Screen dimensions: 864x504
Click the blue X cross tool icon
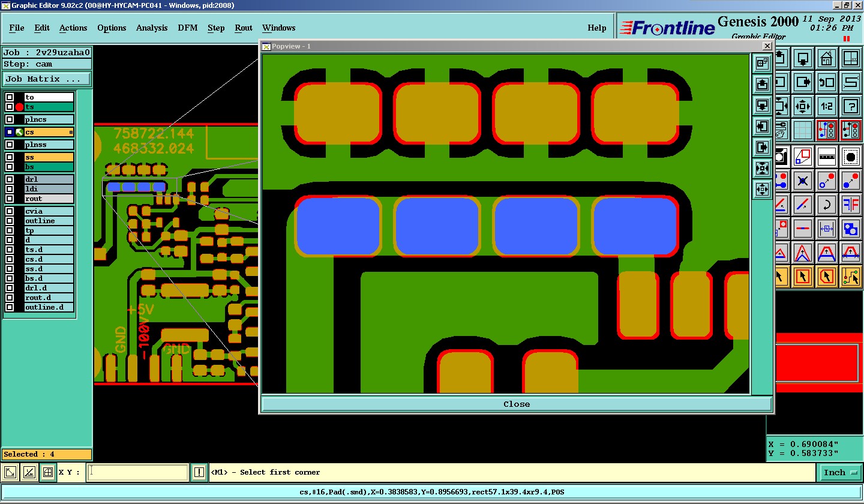(803, 181)
